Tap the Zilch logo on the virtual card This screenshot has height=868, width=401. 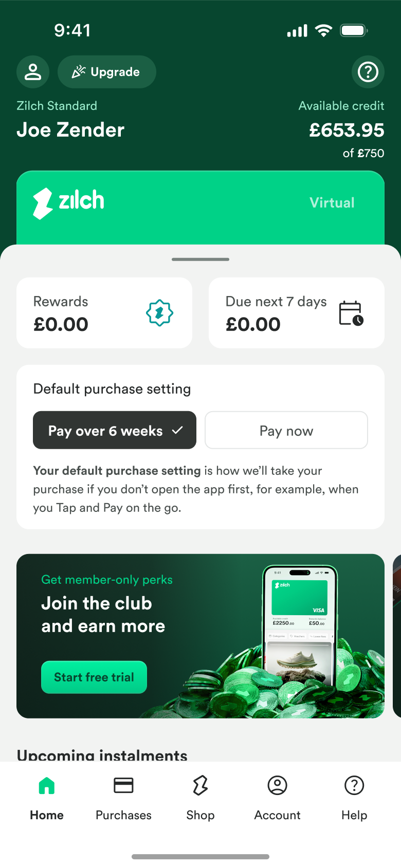point(69,202)
